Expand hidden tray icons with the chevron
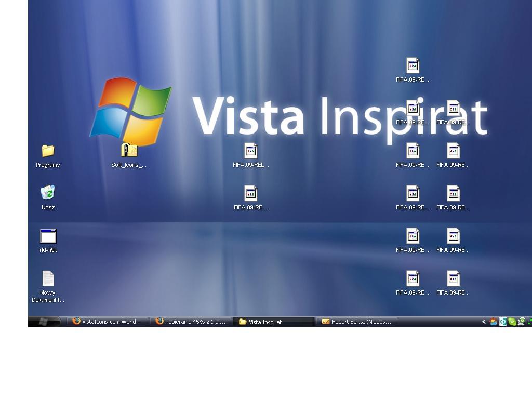Screen dimensions: 532x399 coord(484,322)
